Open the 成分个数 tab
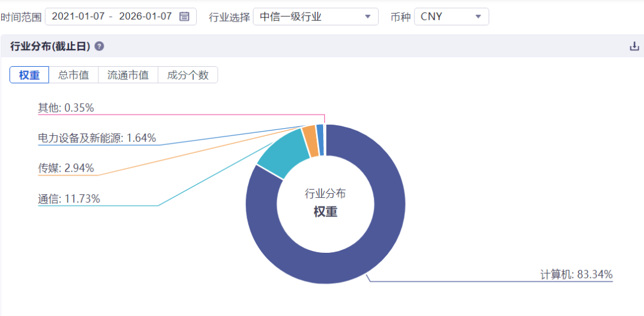 [188, 75]
